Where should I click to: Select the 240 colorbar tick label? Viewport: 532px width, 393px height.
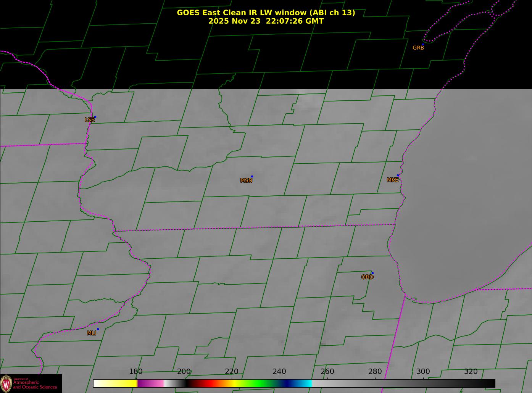(279, 372)
